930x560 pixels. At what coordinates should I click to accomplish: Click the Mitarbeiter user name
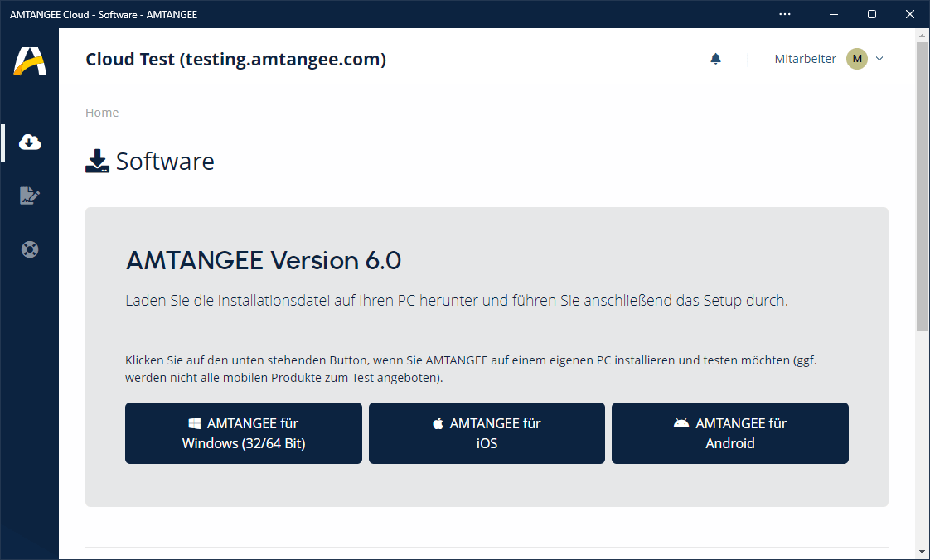[805, 59]
